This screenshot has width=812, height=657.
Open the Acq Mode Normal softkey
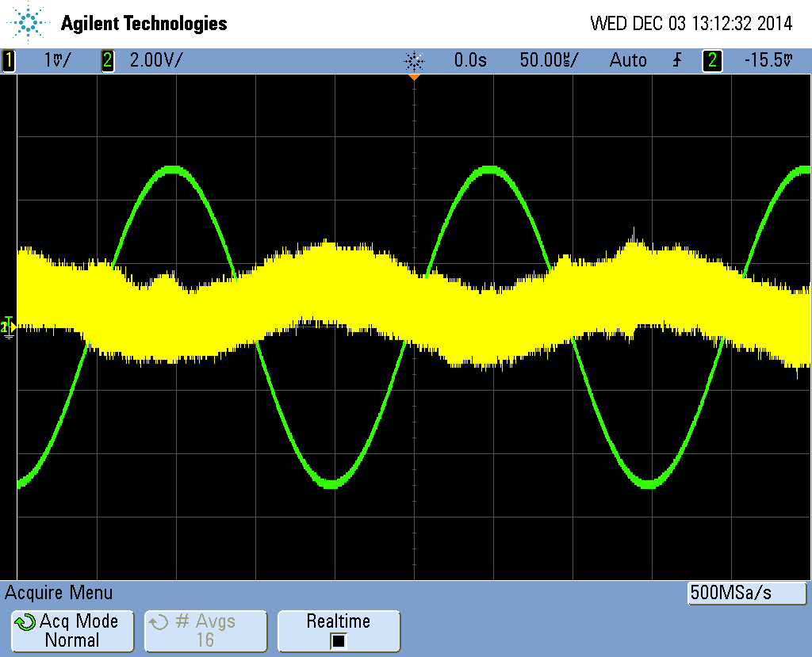[71, 631]
